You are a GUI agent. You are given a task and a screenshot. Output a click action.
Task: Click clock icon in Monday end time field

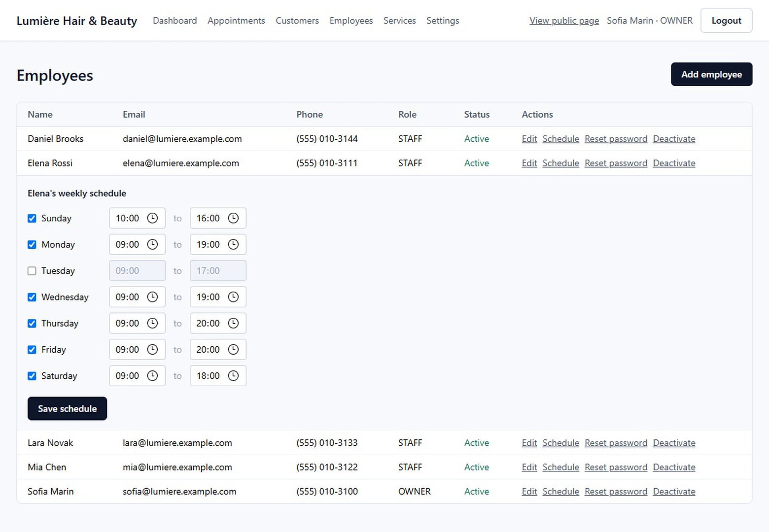tap(233, 244)
